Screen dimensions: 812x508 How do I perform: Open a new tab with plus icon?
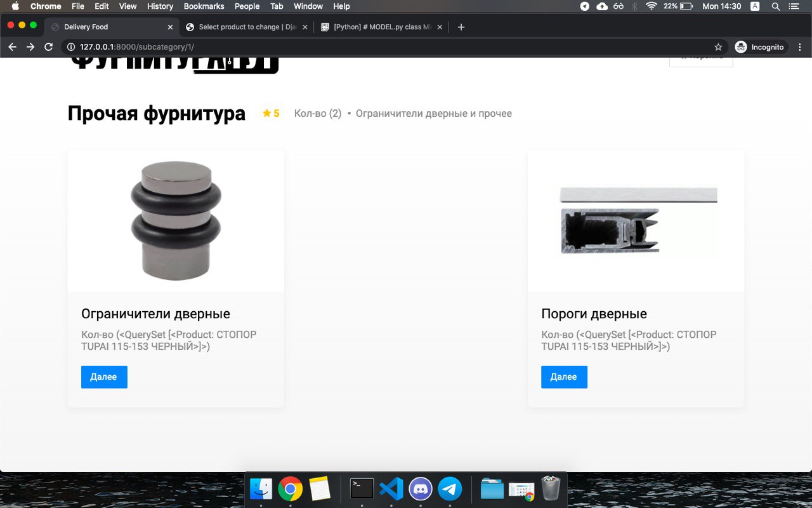(461, 27)
